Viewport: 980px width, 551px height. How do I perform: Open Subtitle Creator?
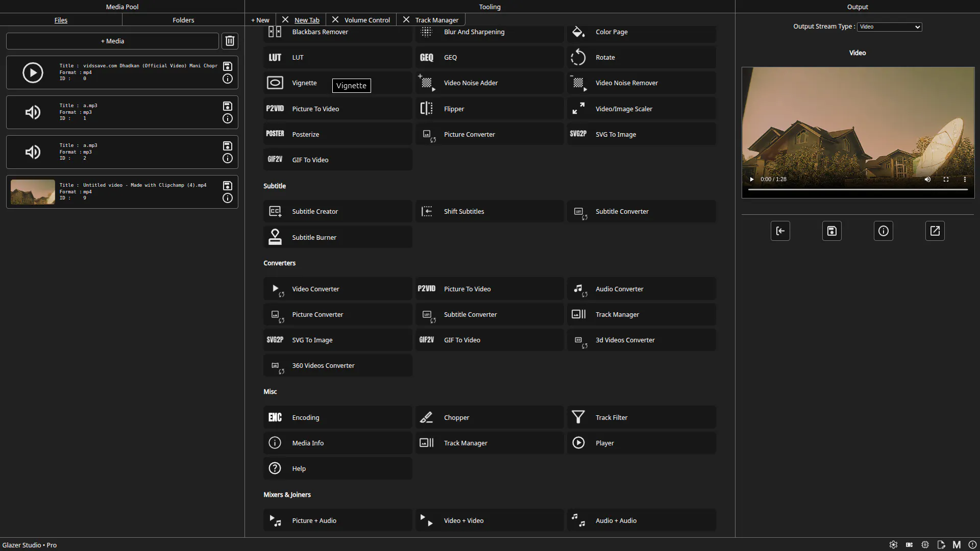click(337, 211)
